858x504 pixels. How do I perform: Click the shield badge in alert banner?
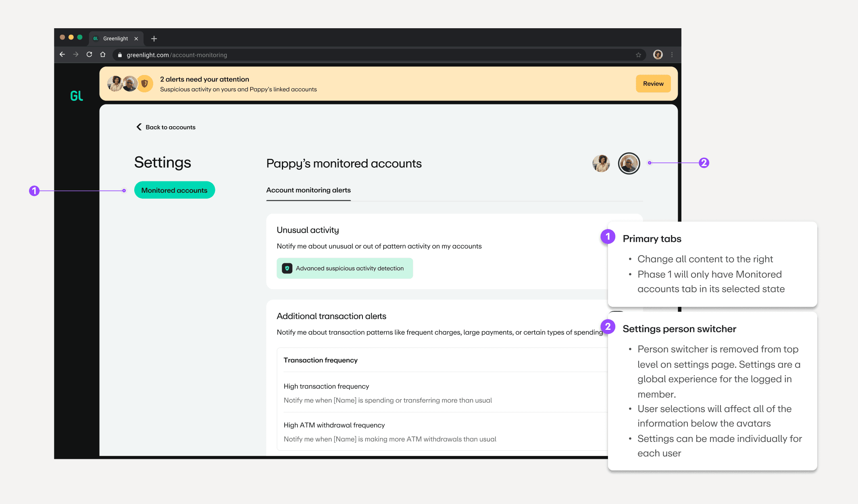click(x=145, y=84)
